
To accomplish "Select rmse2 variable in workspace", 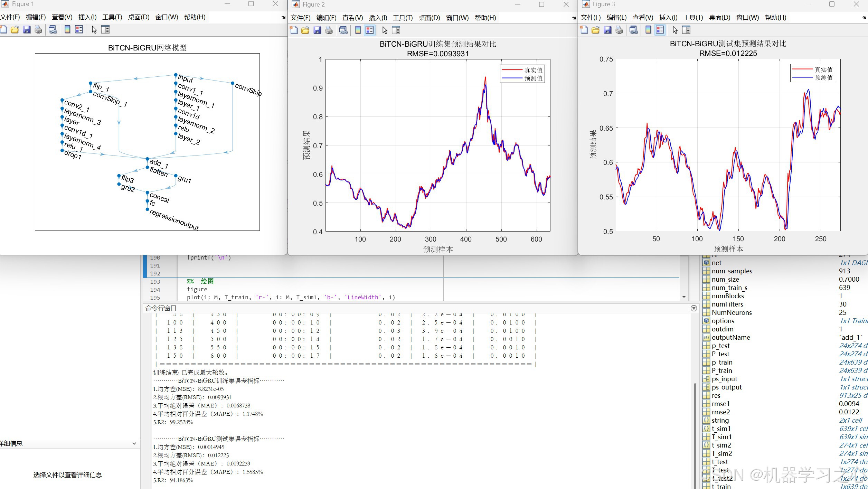I will click(x=720, y=412).
